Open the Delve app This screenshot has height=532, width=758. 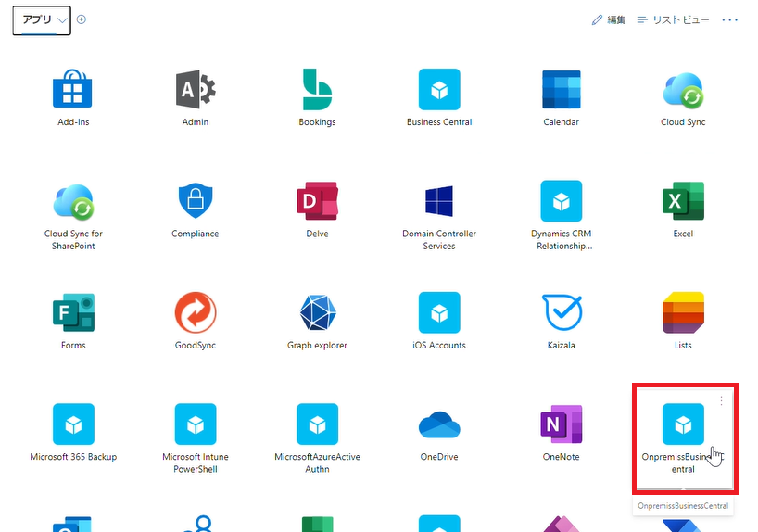click(317, 201)
